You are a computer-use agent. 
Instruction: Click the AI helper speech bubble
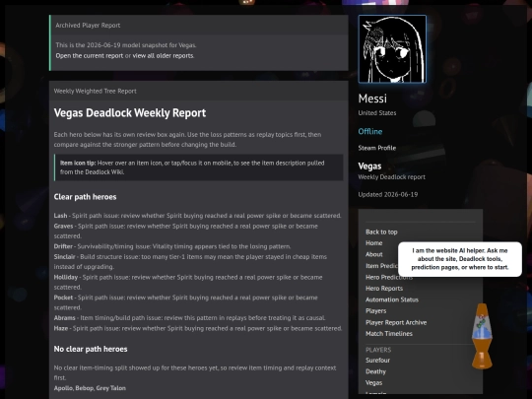pyautogui.click(x=460, y=259)
